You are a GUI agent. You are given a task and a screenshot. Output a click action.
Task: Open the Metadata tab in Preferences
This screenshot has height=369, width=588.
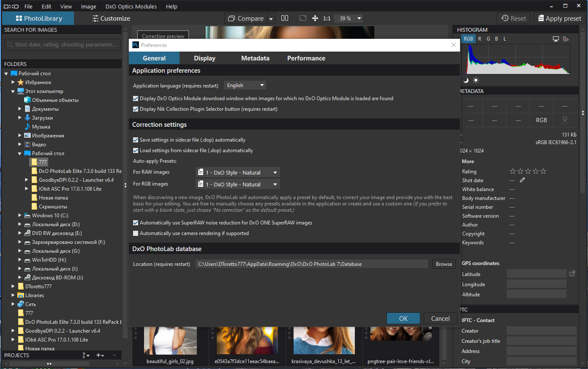255,58
